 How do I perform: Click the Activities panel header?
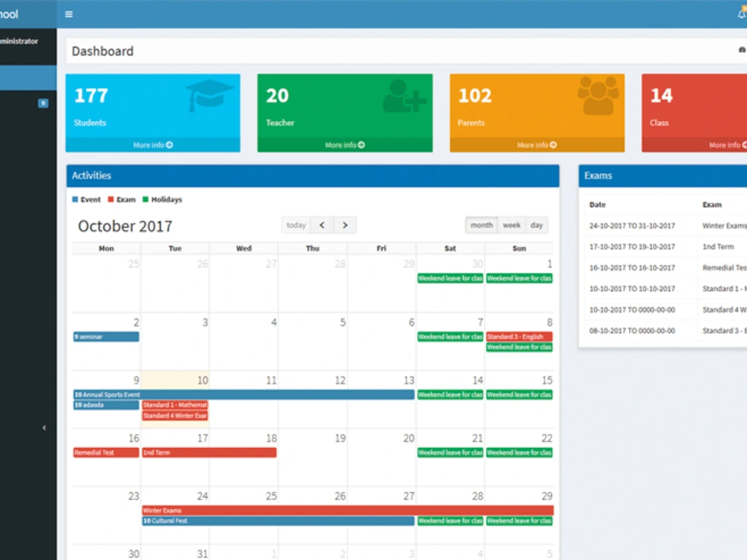pyautogui.click(x=313, y=175)
